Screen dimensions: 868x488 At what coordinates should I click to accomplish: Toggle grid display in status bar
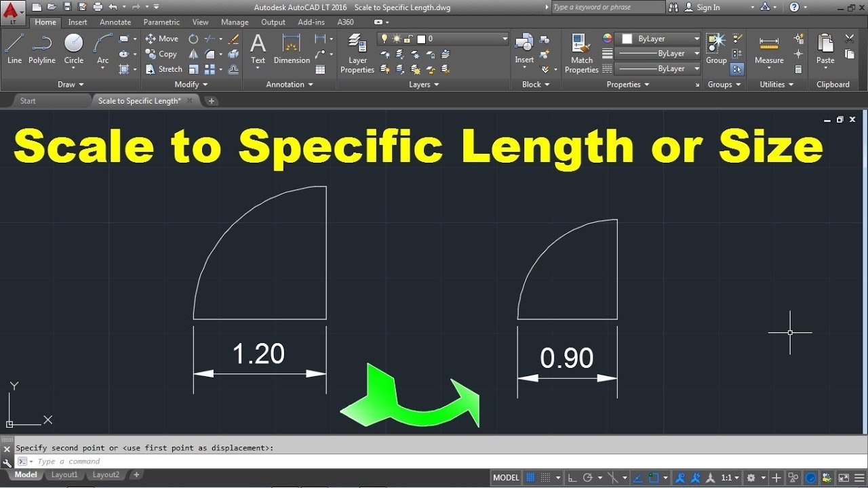(x=530, y=478)
